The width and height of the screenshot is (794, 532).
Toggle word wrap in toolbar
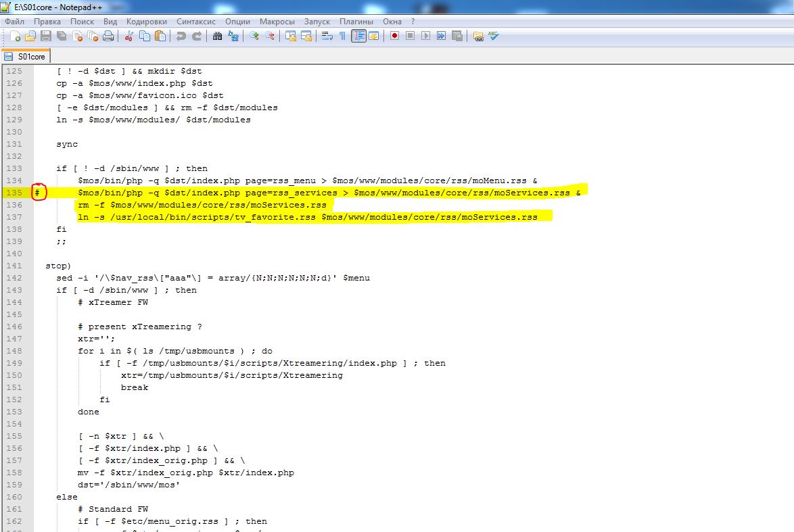(x=327, y=37)
